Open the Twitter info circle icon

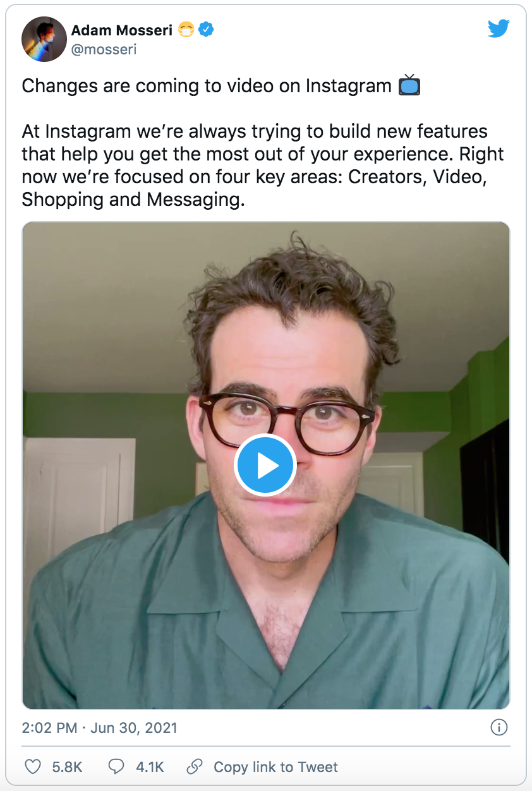point(499,728)
